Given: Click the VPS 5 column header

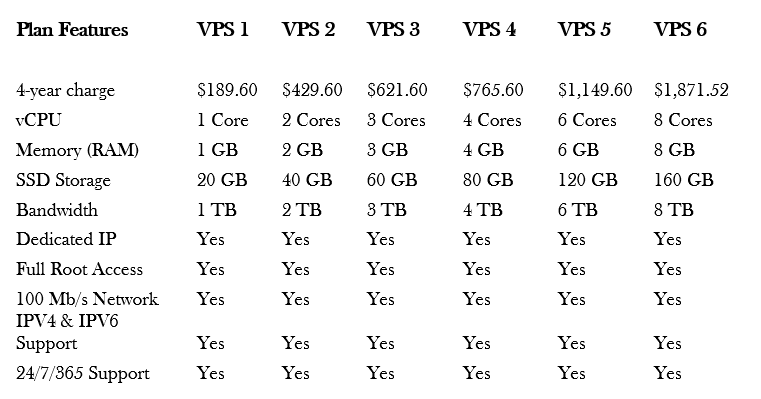Looking at the screenshot, I should pos(584,30).
